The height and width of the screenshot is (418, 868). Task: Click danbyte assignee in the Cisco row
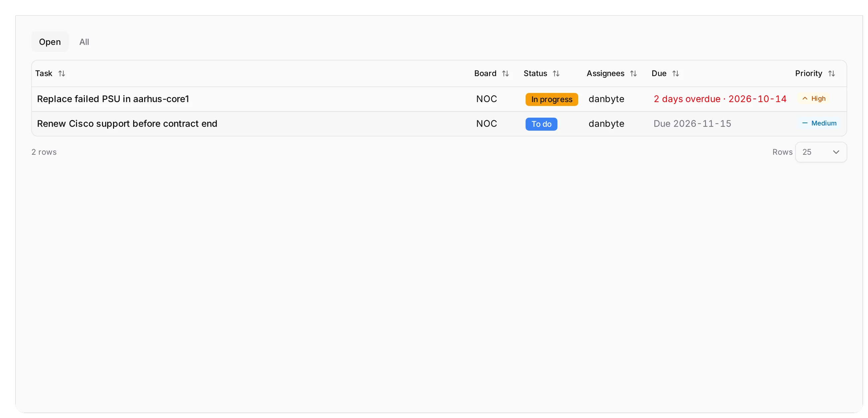pyautogui.click(x=606, y=124)
